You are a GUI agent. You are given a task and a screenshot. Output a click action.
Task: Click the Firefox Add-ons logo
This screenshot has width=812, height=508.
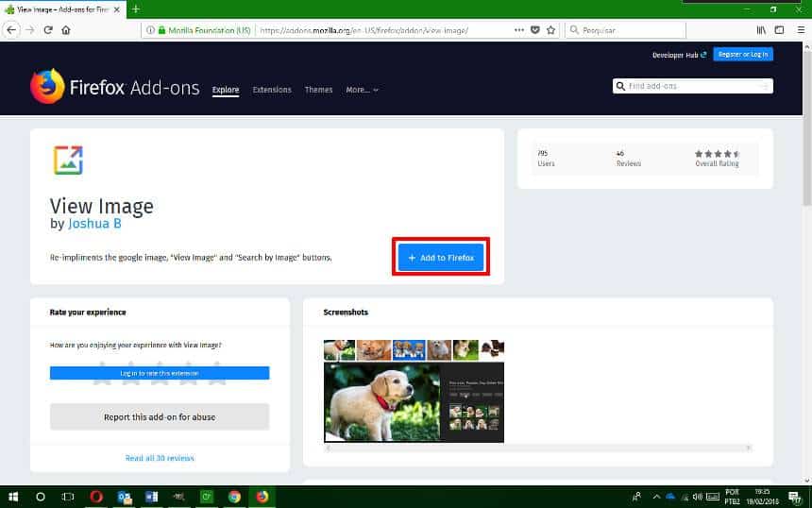coord(114,87)
